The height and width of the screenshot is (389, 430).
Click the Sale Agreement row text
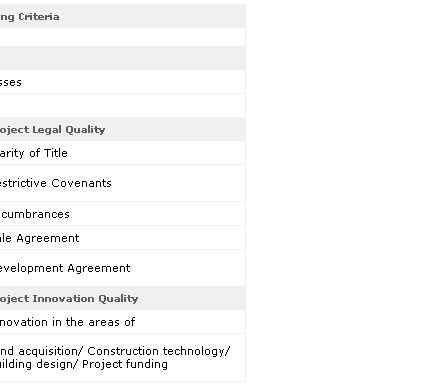tap(40, 238)
